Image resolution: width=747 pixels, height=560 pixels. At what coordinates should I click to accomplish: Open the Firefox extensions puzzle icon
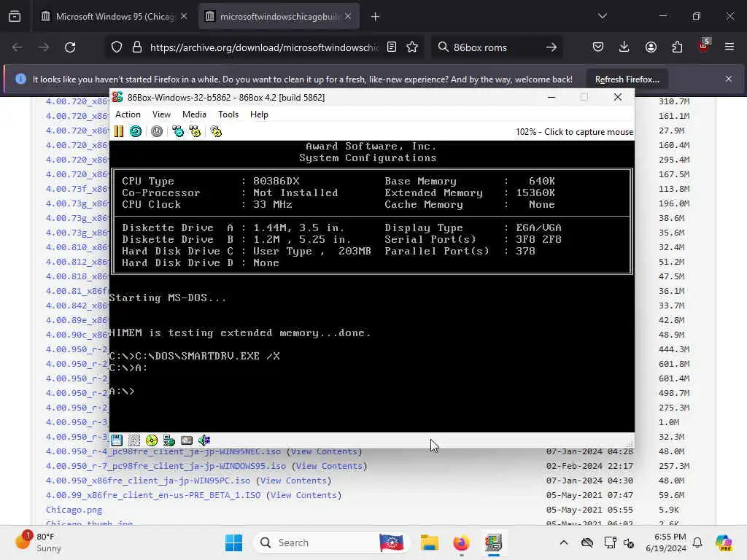pos(677,47)
